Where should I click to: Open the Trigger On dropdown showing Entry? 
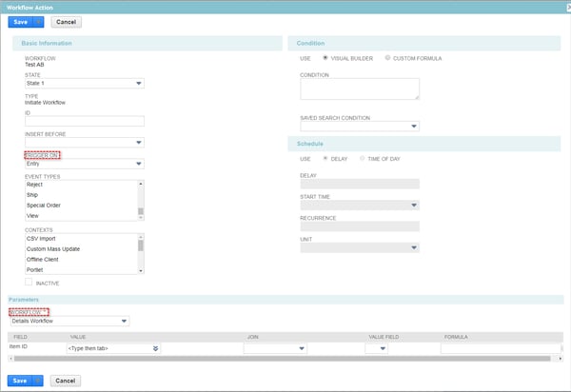click(x=85, y=164)
